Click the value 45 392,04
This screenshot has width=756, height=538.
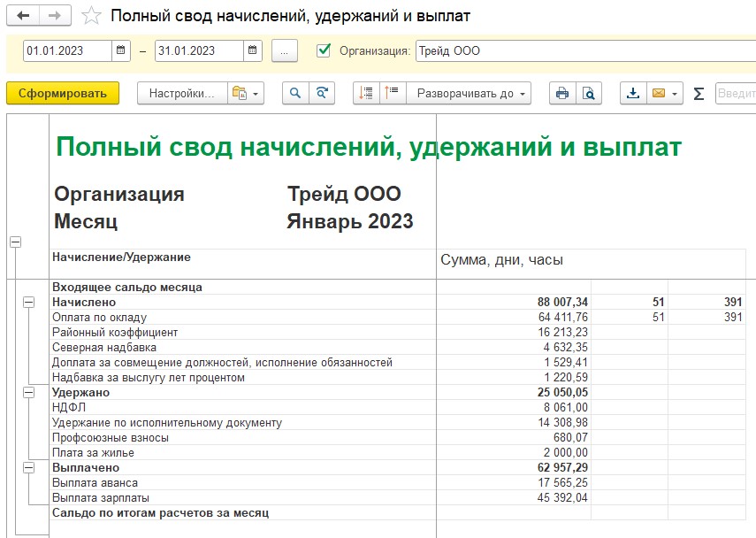point(562,498)
